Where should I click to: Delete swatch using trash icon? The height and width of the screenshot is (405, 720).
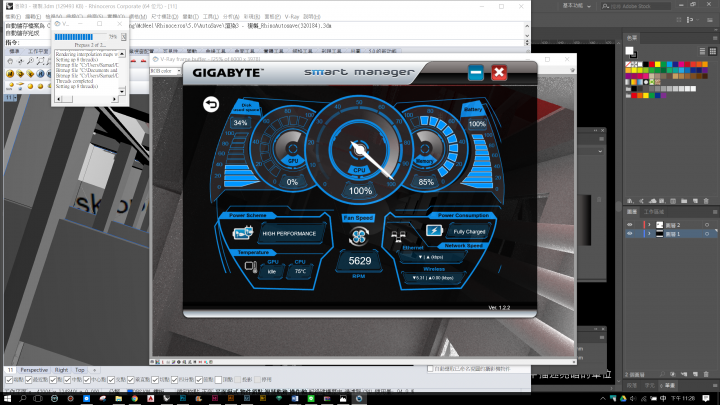706,201
